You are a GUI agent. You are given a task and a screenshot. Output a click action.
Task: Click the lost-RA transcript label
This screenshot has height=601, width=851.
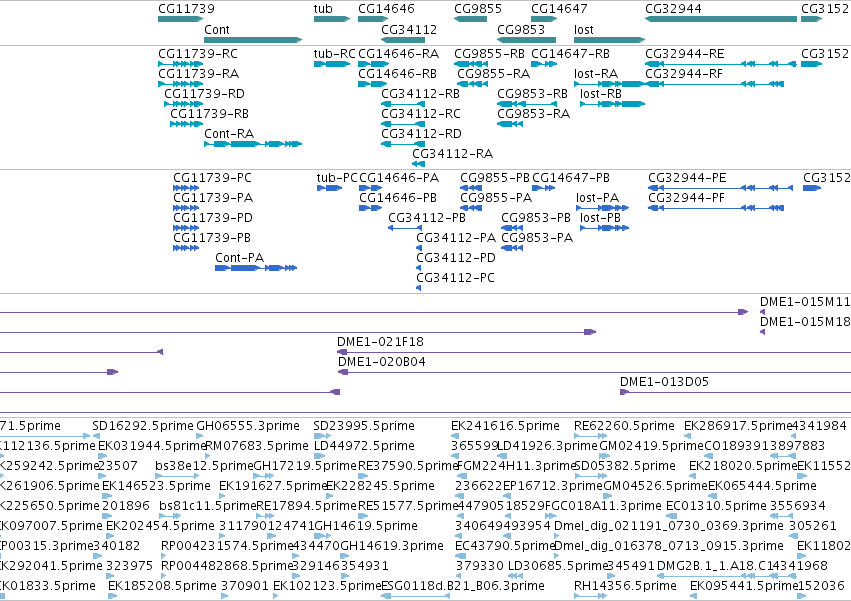[595, 74]
